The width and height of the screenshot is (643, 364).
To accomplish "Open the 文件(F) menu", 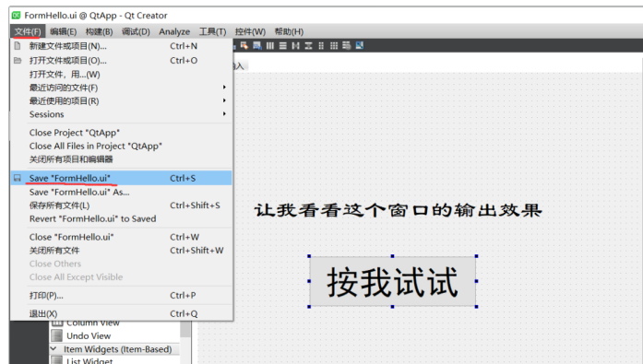I will click(28, 31).
